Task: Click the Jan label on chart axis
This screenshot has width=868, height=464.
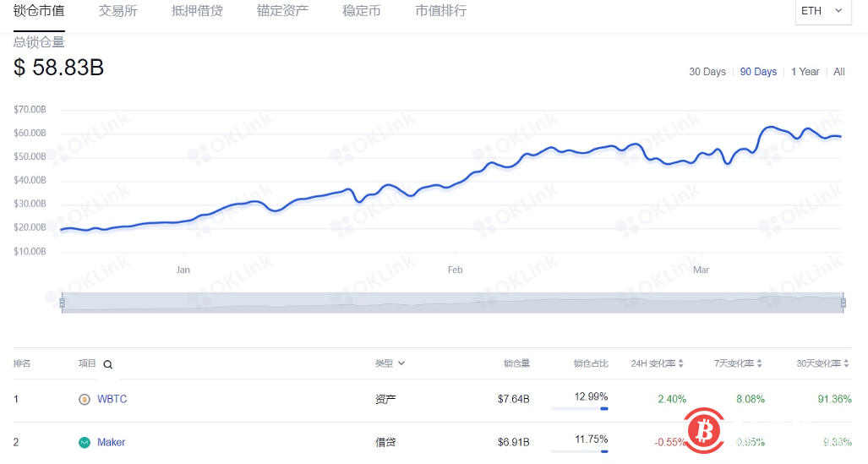Action: pos(183,270)
